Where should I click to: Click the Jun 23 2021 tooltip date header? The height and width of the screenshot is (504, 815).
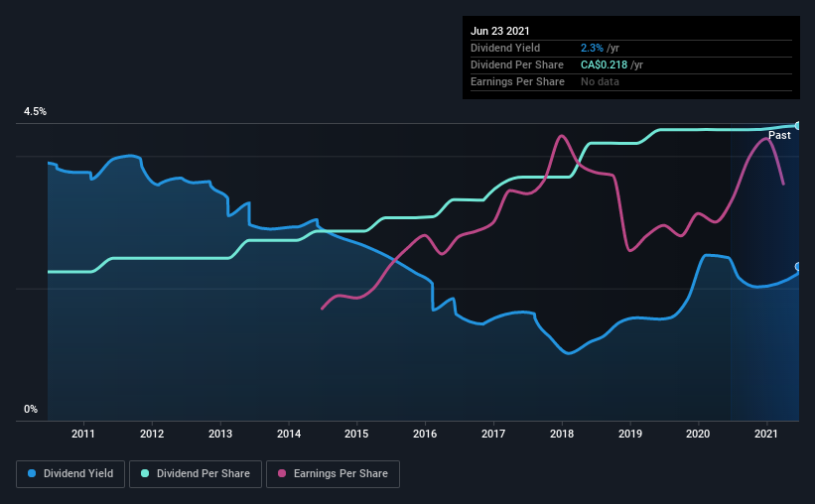click(500, 31)
